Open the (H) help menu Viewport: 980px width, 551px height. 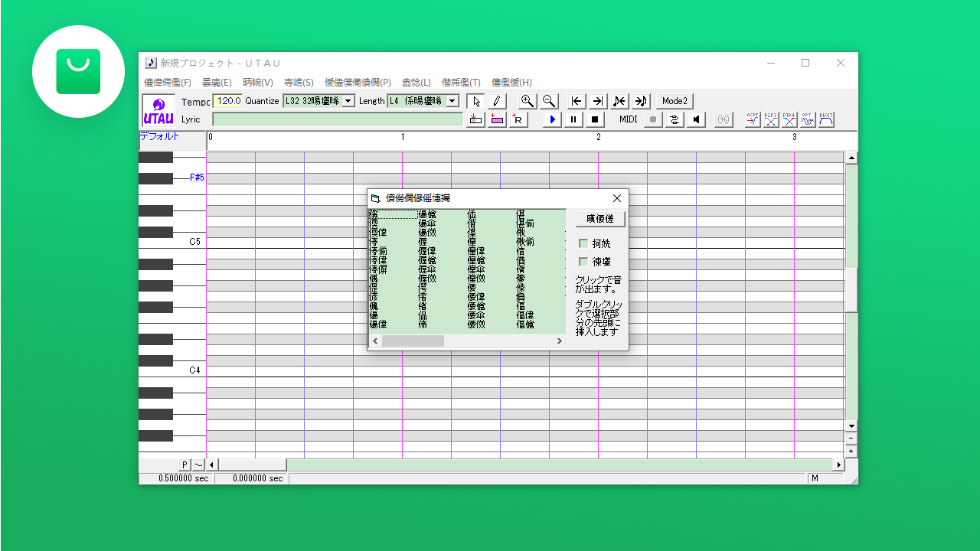(511, 82)
